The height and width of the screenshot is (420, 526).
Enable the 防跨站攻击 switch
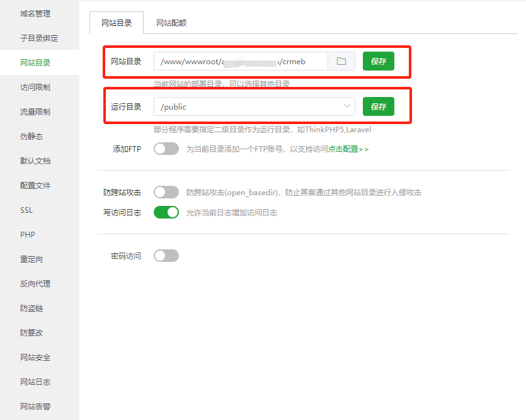click(x=166, y=192)
